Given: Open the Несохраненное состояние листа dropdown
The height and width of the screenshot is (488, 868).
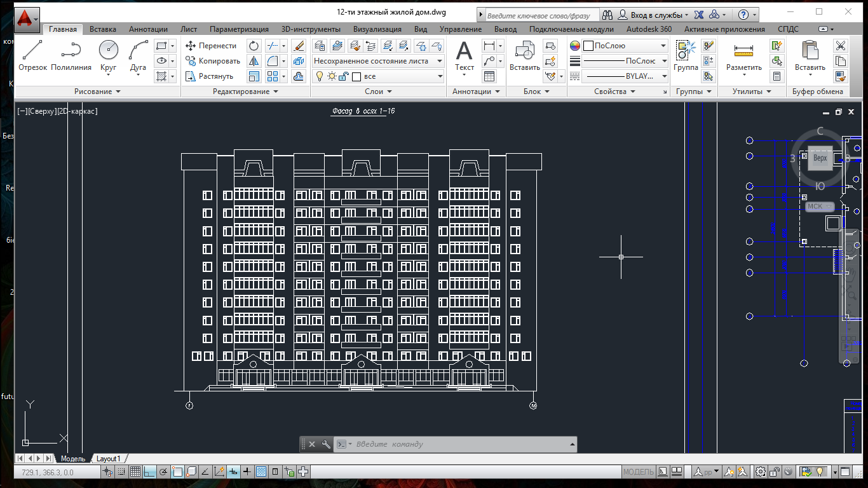Looking at the screenshot, I should [x=379, y=61].
